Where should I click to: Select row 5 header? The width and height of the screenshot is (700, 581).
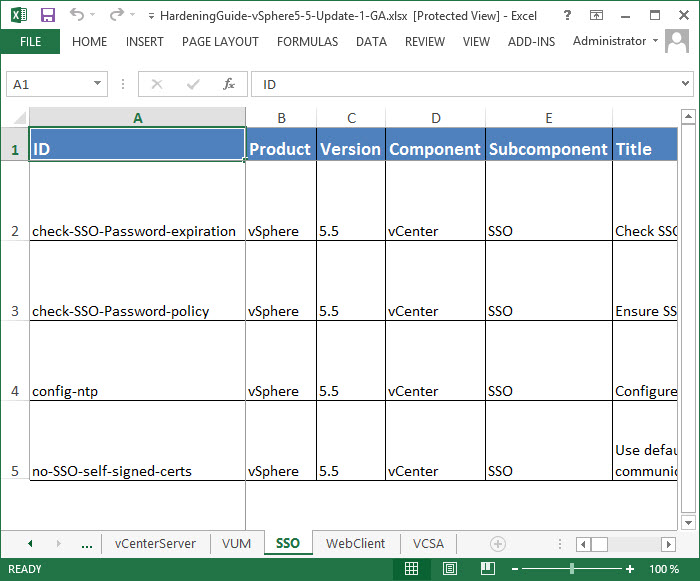coord(15,440)
